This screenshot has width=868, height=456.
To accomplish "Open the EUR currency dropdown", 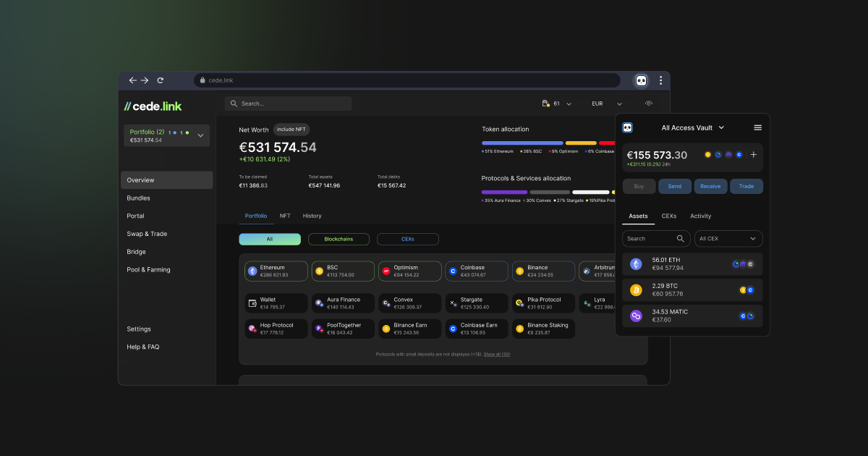I will click(x=607, y=104).
